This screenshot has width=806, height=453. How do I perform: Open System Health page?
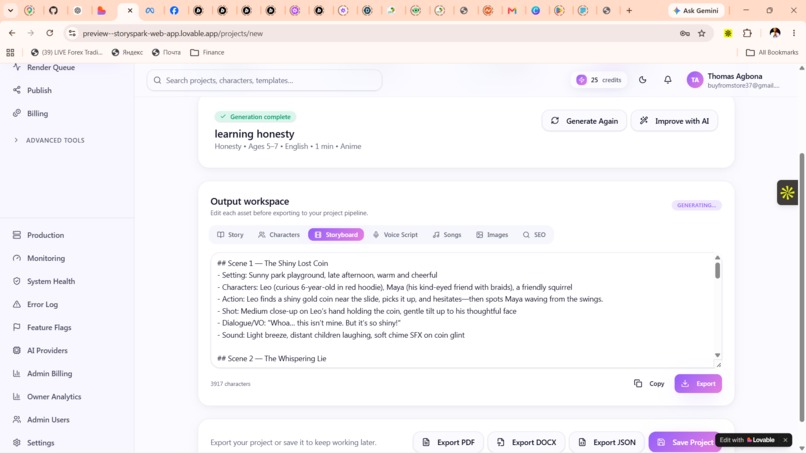[x=44, y=281]
